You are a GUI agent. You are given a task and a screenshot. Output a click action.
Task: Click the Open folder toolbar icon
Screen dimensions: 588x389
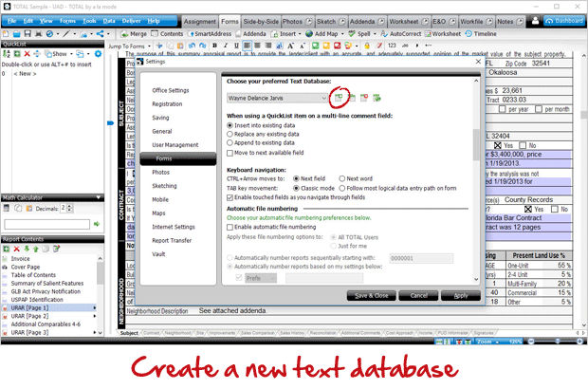[16, 34]
